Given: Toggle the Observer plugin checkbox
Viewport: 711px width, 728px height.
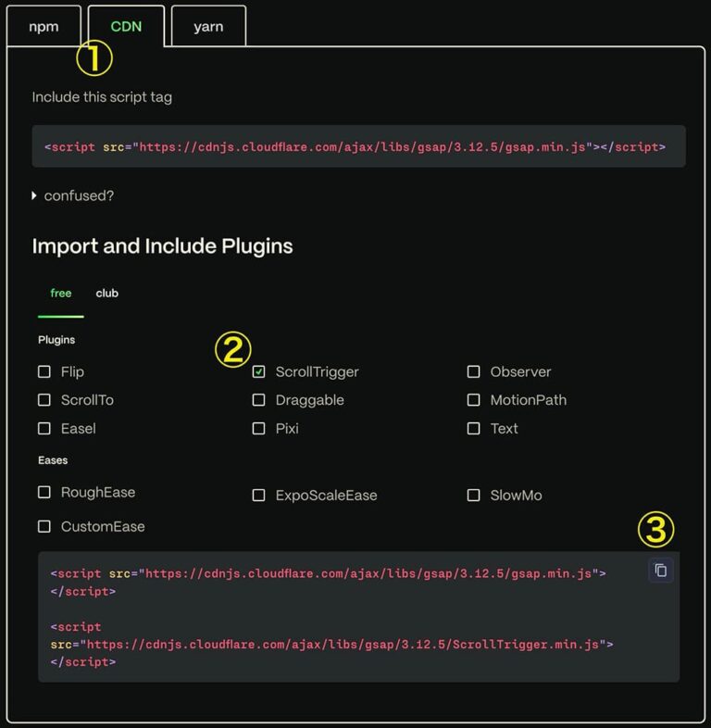Looking at the screenshot, I should 474,371.
